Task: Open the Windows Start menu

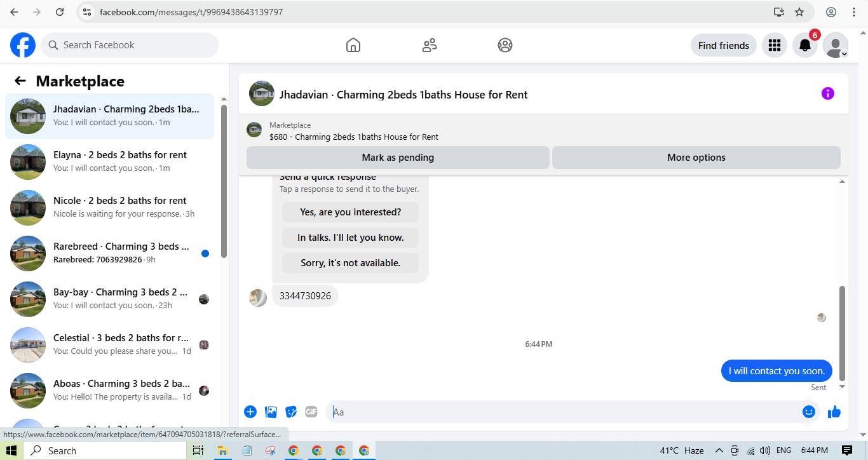Action: pos(11,450)
